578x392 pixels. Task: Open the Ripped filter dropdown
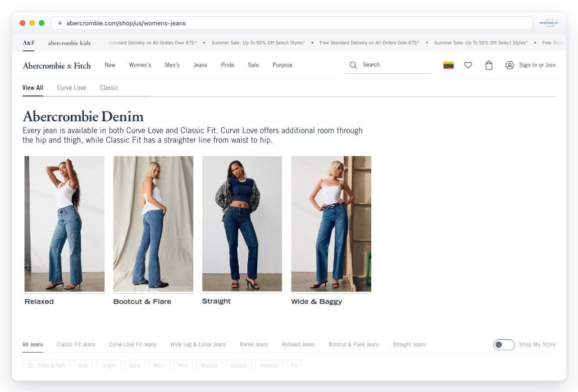209,366
